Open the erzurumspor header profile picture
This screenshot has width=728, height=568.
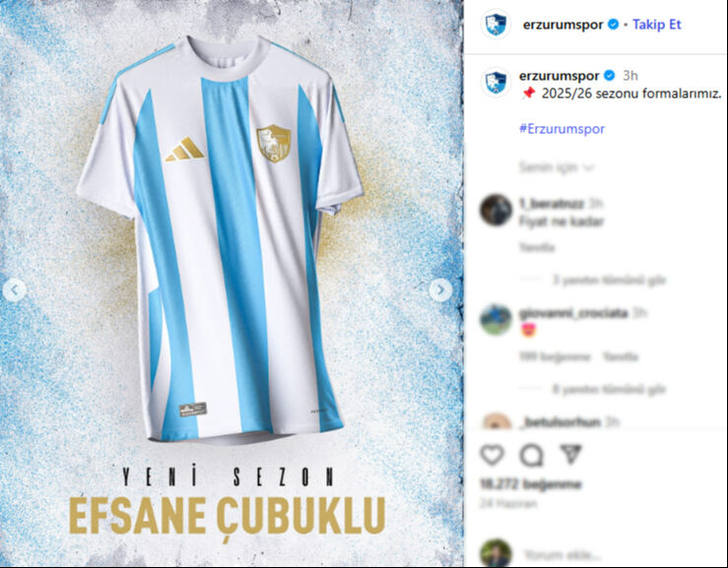(x=496, y=25)
